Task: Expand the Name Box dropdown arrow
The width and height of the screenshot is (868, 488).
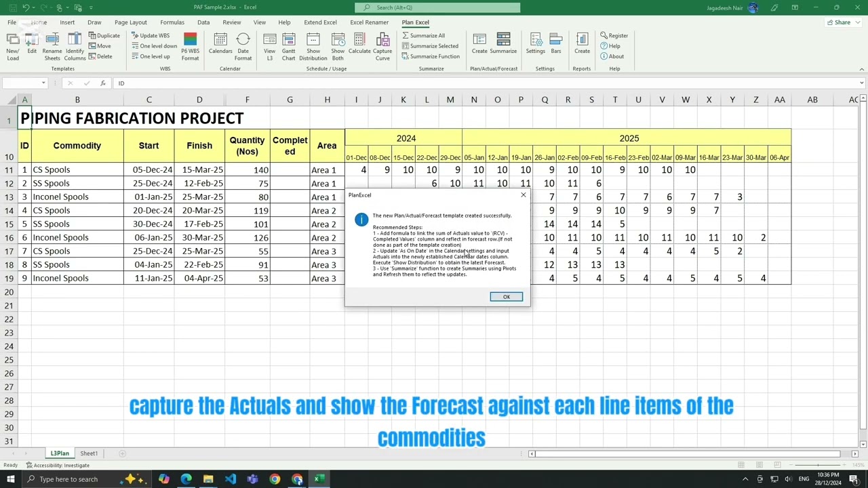Action: coord(43,83)
